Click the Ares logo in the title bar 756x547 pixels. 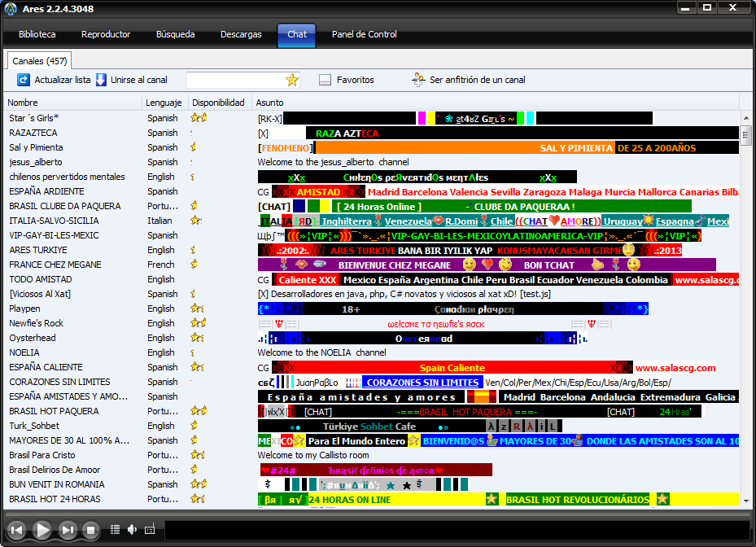(x=10, y=9)
